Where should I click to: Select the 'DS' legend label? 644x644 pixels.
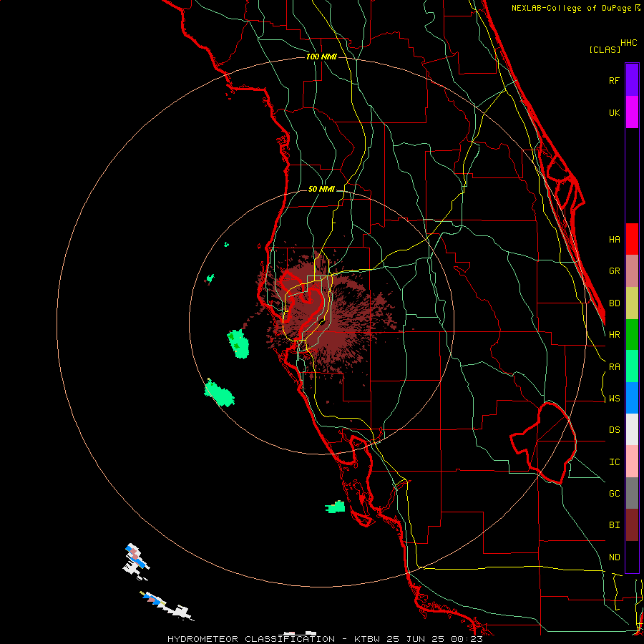point(614,430)
